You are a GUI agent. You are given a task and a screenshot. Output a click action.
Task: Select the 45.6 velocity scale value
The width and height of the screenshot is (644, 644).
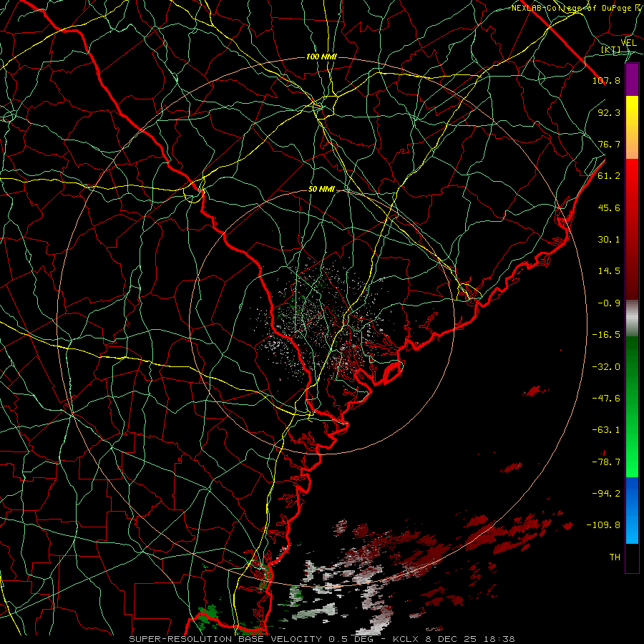point(609,208)
